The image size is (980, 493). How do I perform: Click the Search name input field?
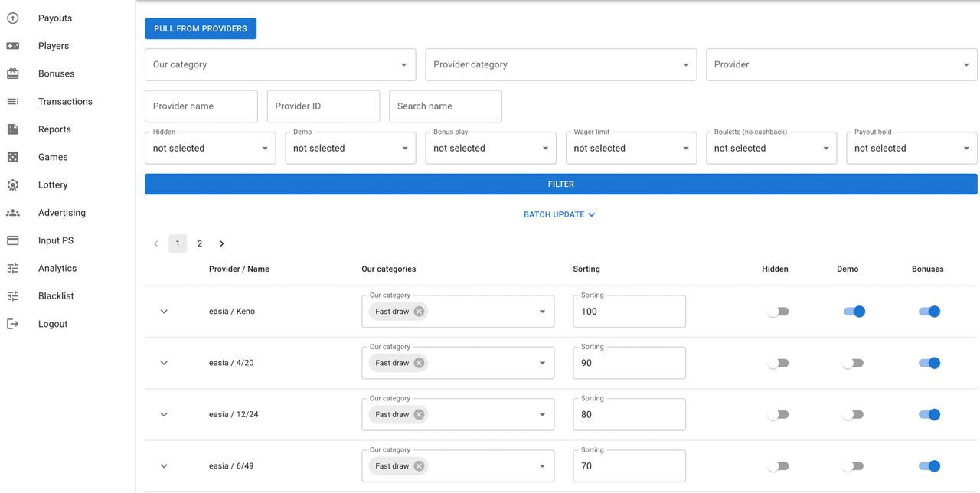445,106
